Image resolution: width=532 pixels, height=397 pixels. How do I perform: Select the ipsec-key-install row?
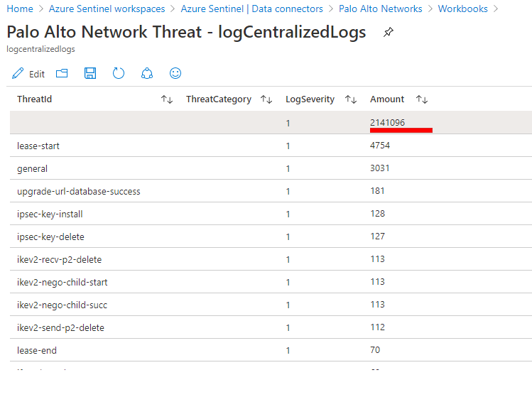[271, 214]
